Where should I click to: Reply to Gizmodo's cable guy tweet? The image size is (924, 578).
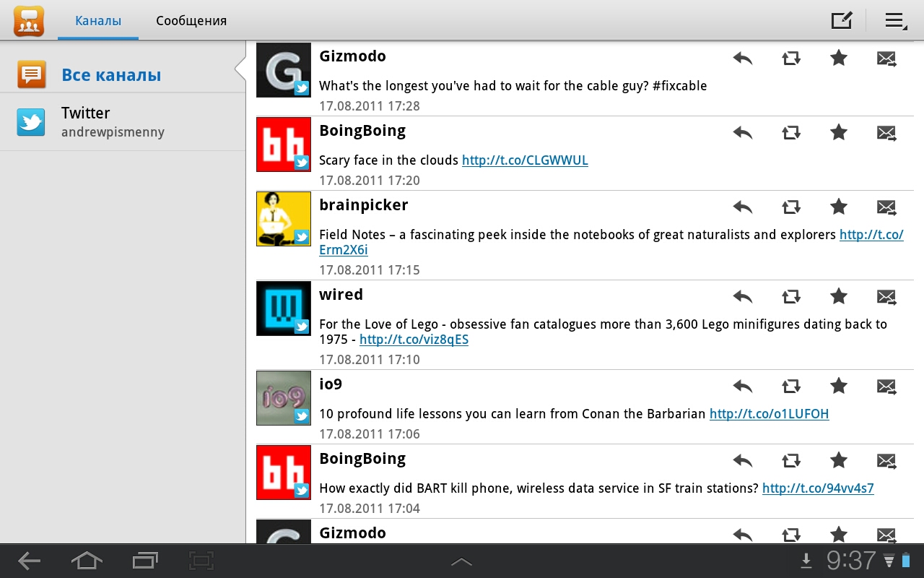(742, 59)
